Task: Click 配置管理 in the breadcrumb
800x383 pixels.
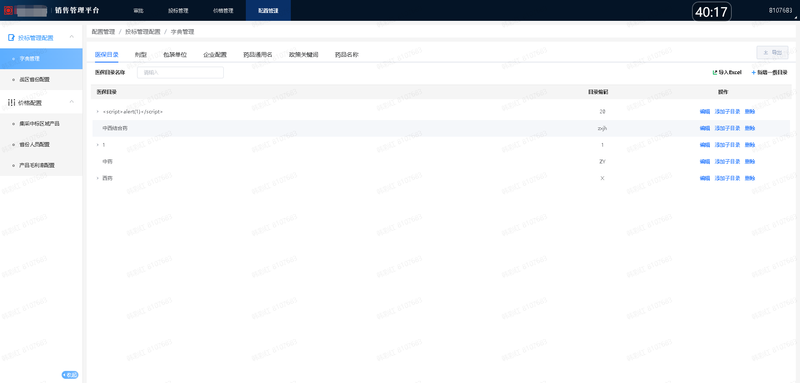Action: (103, 32)
